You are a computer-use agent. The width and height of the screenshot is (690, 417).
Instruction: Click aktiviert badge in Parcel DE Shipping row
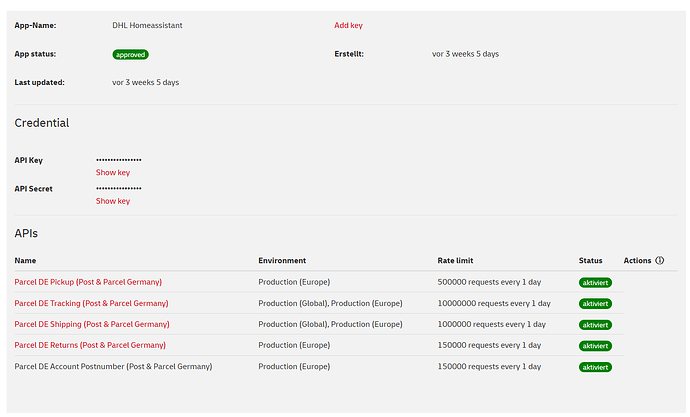(595, 325)
